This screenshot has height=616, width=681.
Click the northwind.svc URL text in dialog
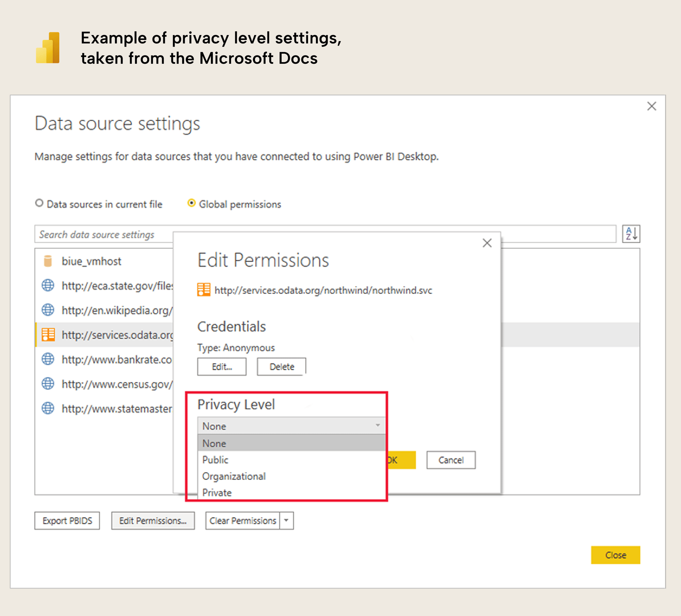(x=323, y=290)
